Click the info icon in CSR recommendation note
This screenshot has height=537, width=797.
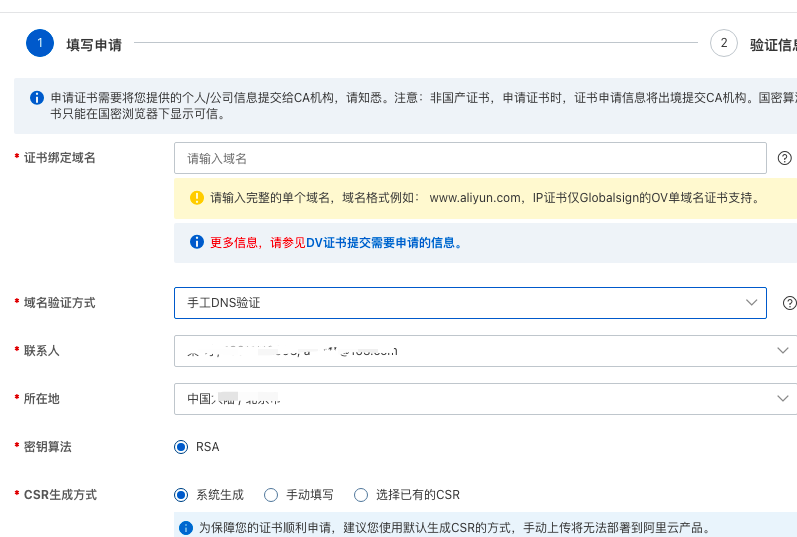pyautogui.click(x=185, y=528)
